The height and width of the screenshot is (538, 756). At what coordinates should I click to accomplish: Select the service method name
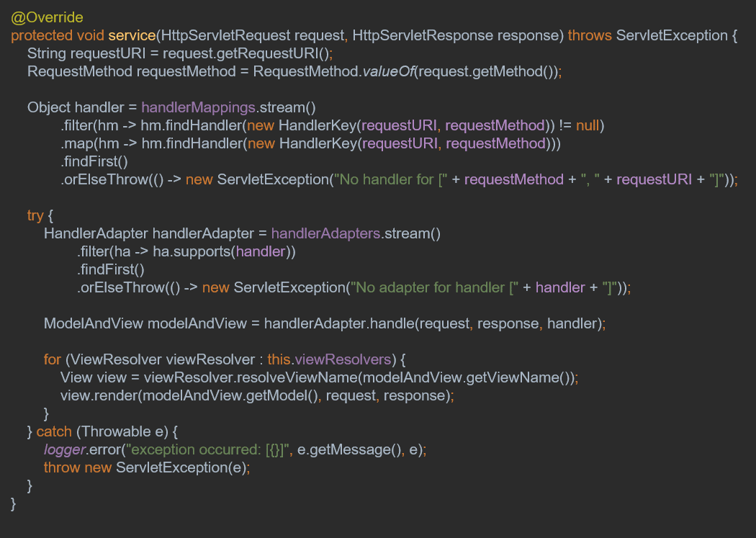(132, 35)
